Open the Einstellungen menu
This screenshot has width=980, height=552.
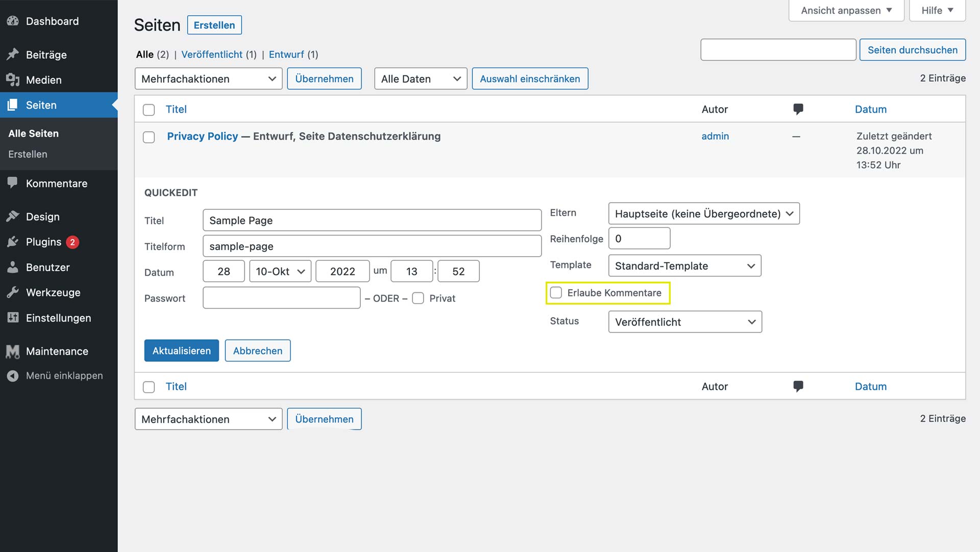click(x=59, y=318)
